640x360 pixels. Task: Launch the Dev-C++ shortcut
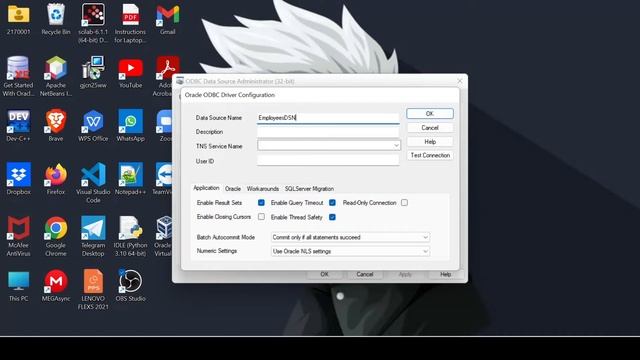coord(18,126)
